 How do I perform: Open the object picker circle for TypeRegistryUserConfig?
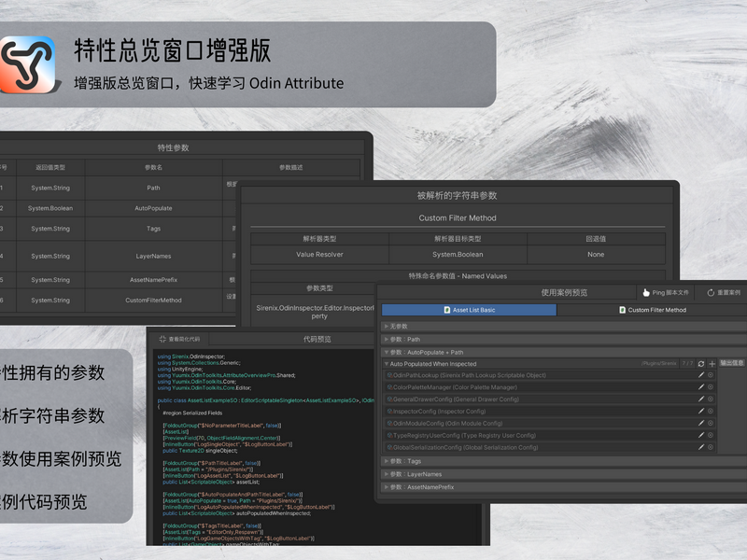tap(711, 435)
